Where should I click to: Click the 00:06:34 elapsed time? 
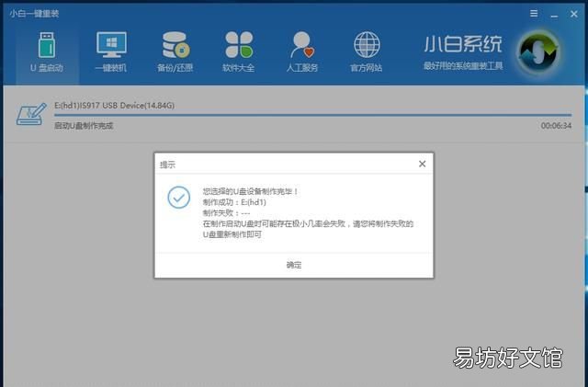(x=556, y=126)
